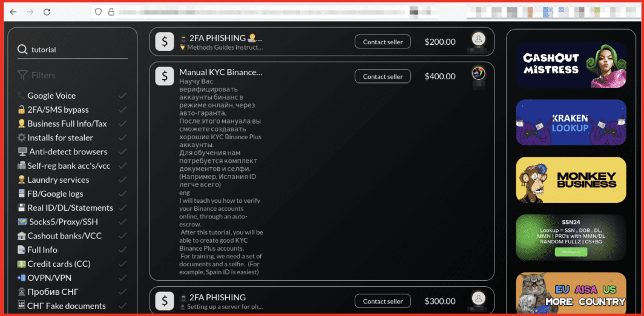Viewport: 644px width, 316px height.
Task: Click the bank icon beside Cashout banks/VCC
Action: 21,236
